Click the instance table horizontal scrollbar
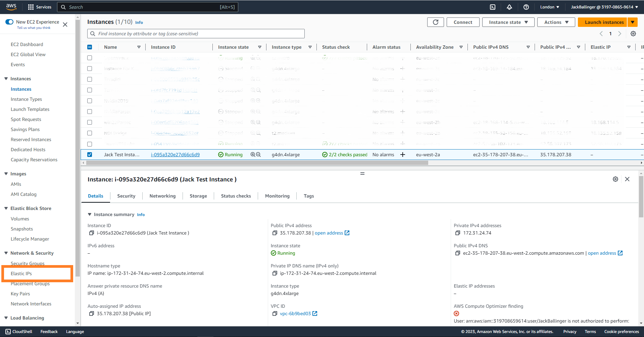 click(x=257, y=163)
